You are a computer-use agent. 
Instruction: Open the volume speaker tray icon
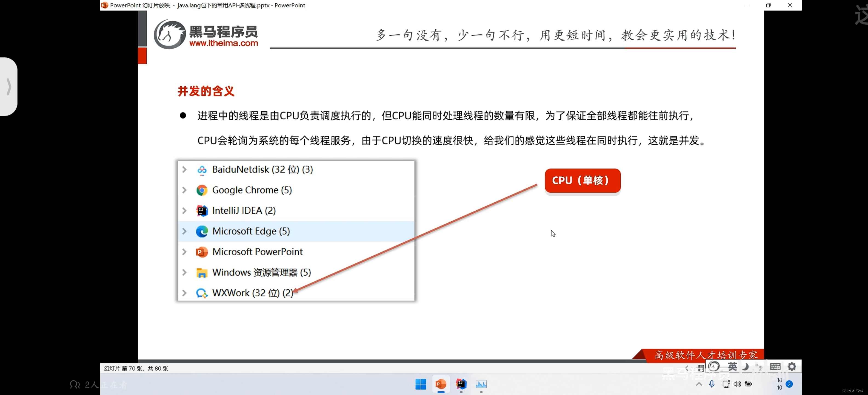[x=737, y=384]
